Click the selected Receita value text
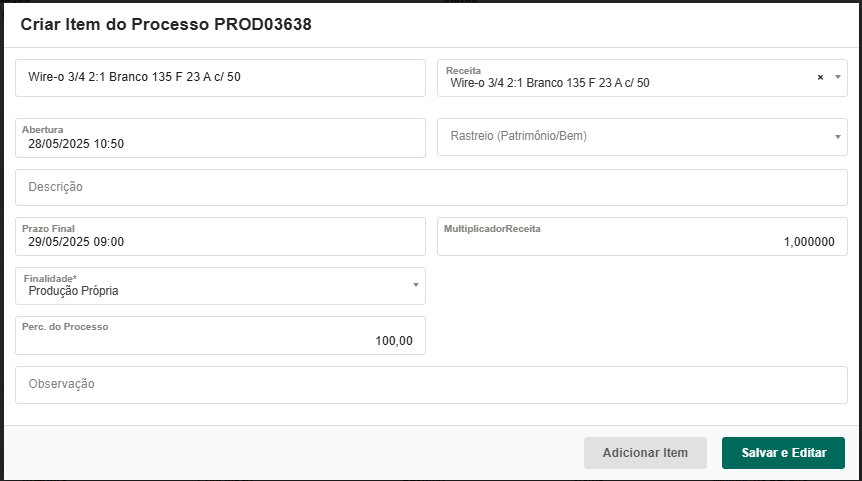The width and height of the screenshot is (862, 481). 550,83
